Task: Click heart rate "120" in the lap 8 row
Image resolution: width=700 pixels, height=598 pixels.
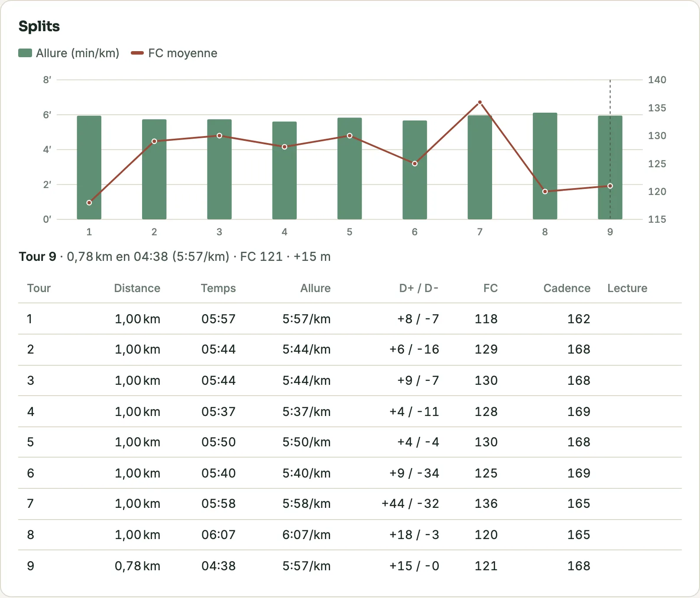Action: pos(486,535)
